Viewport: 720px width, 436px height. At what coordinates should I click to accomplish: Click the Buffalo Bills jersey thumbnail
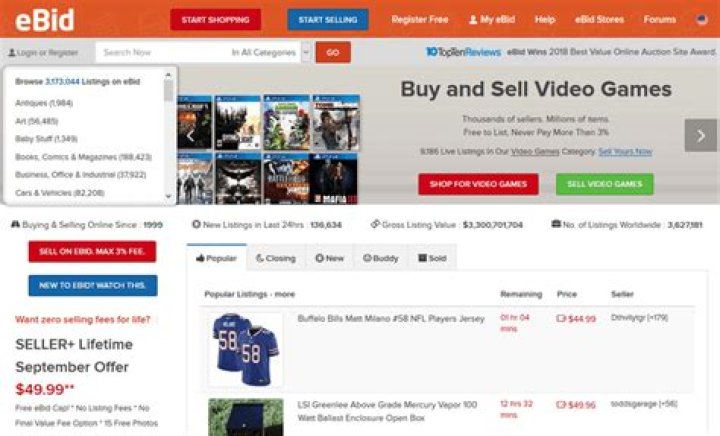(245, 349)
